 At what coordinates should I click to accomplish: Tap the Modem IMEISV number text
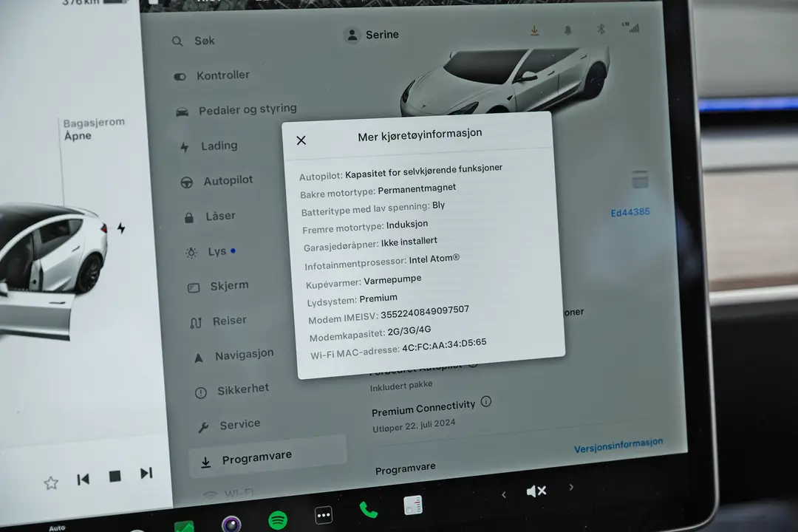click(x=424, y=310)
